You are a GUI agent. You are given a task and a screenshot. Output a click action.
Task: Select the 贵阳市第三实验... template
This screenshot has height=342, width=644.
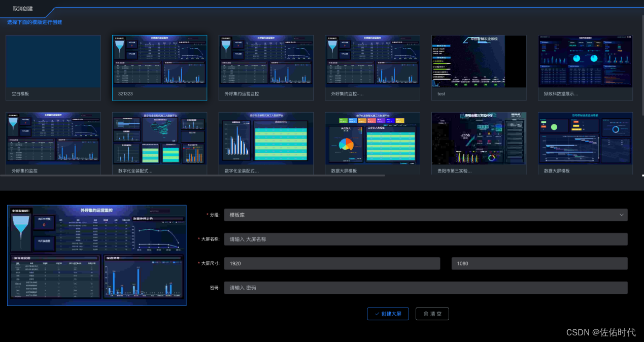coord(479,144)
